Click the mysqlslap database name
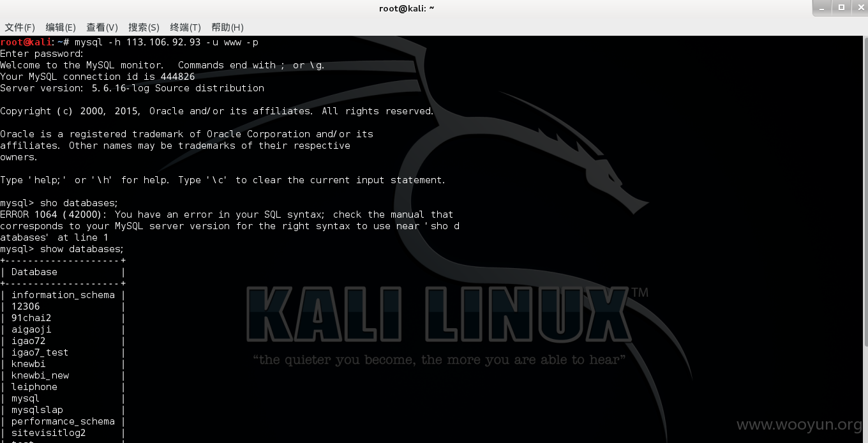This screenshot has height=443, width=868. (x=37, y=410)
